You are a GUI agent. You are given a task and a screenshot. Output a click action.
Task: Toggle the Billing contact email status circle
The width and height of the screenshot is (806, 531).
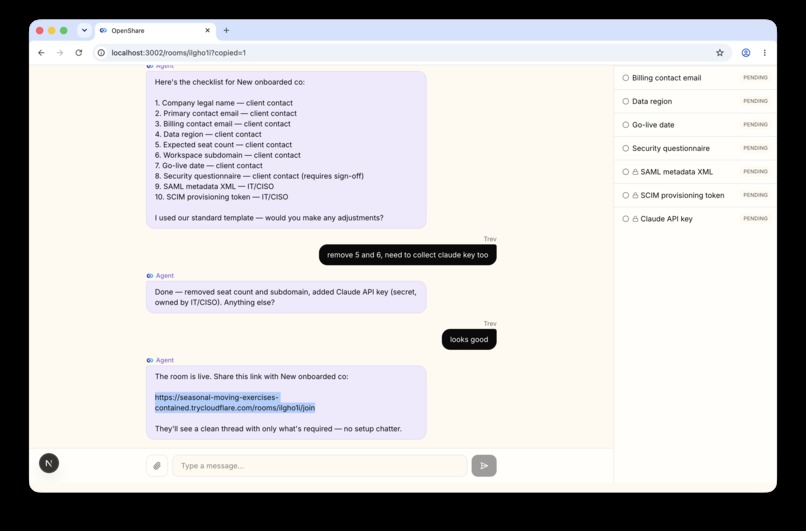pyautogui.click(x=626, y=78)
